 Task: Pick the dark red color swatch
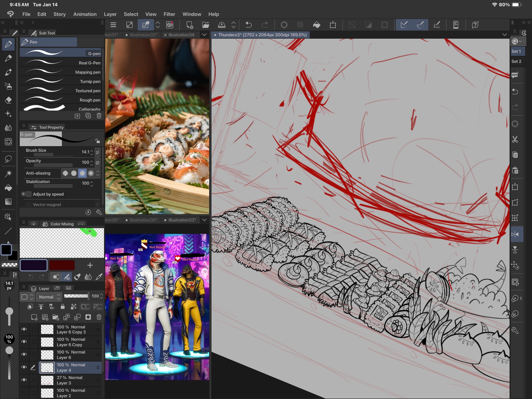coord(62,265)
